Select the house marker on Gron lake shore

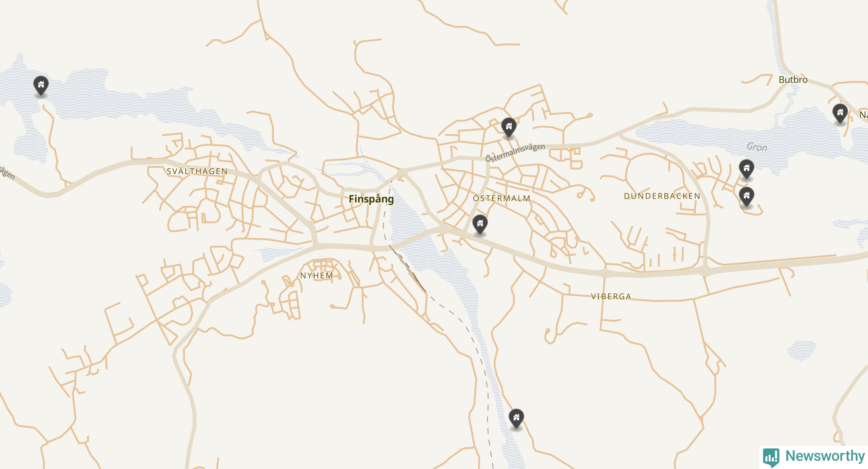746,169
